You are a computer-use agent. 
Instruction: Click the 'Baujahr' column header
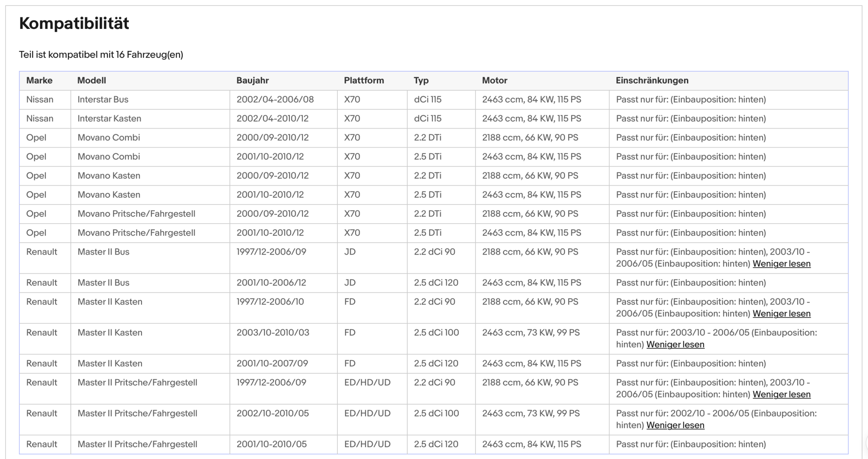(x=253, y=81)
